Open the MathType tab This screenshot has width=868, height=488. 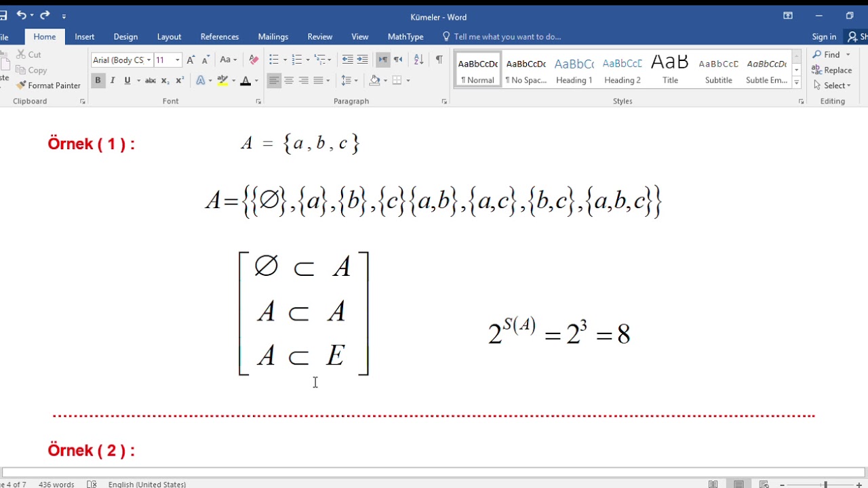pyautogui.click(x=406, y=37)
